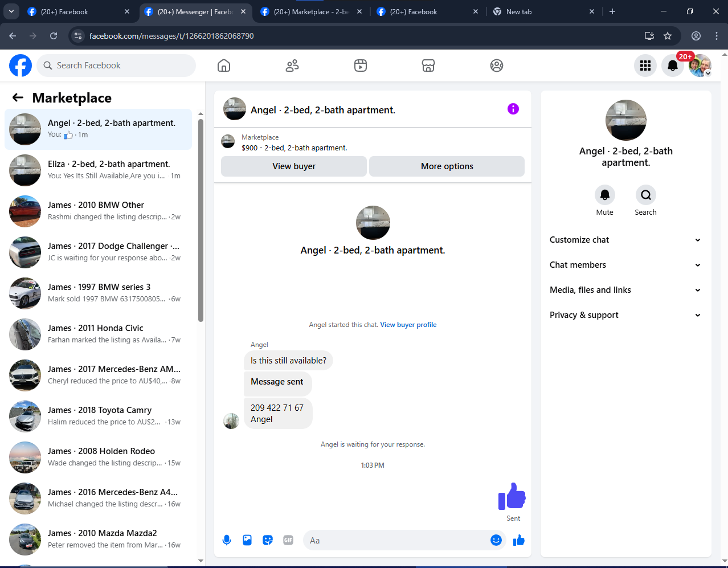728x568 pixels.
Task: Open a new browser tab with plus
Action: [x=612, y=11]
